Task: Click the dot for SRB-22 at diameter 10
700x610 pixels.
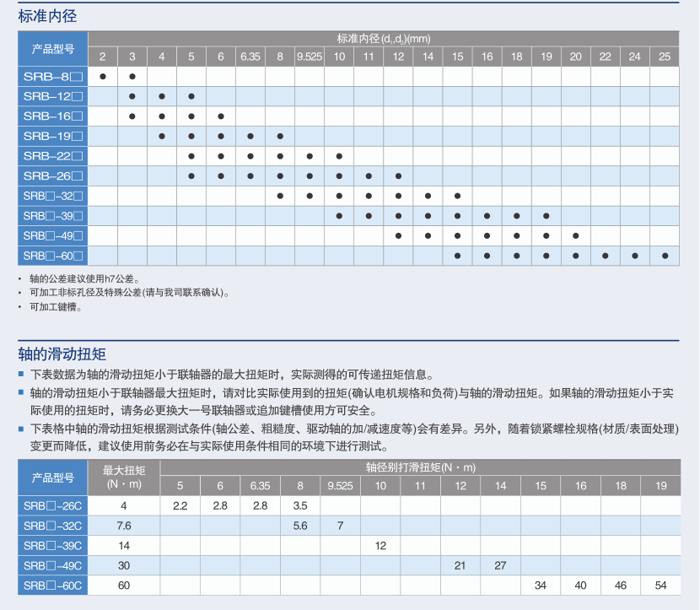Action: [x=339, y=156]
